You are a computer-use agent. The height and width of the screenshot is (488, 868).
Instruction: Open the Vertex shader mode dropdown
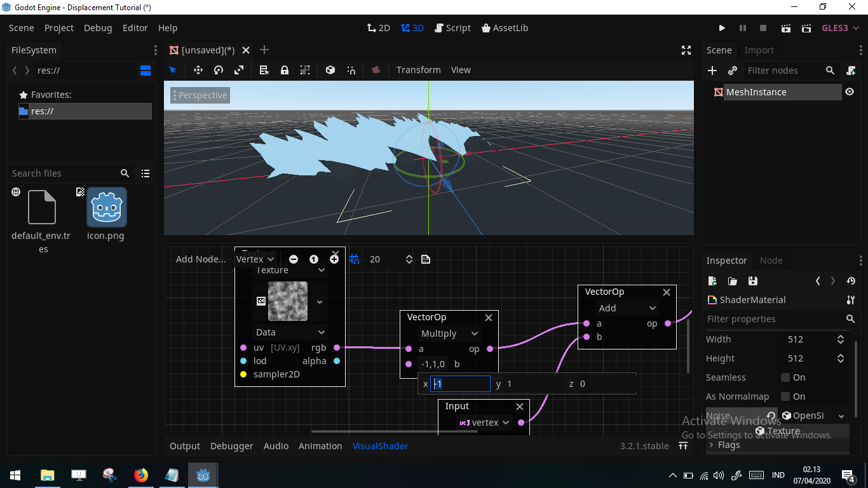pos(255,259)
